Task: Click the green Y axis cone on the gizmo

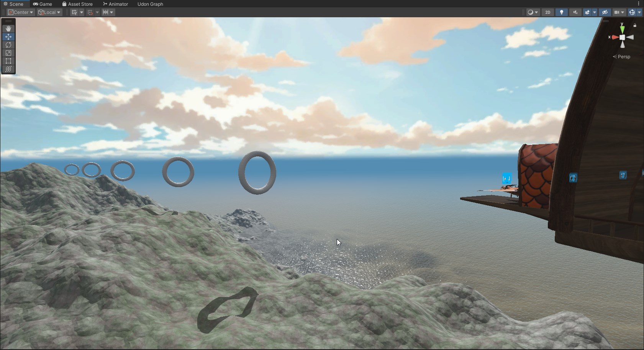Action: pos(622,30)
